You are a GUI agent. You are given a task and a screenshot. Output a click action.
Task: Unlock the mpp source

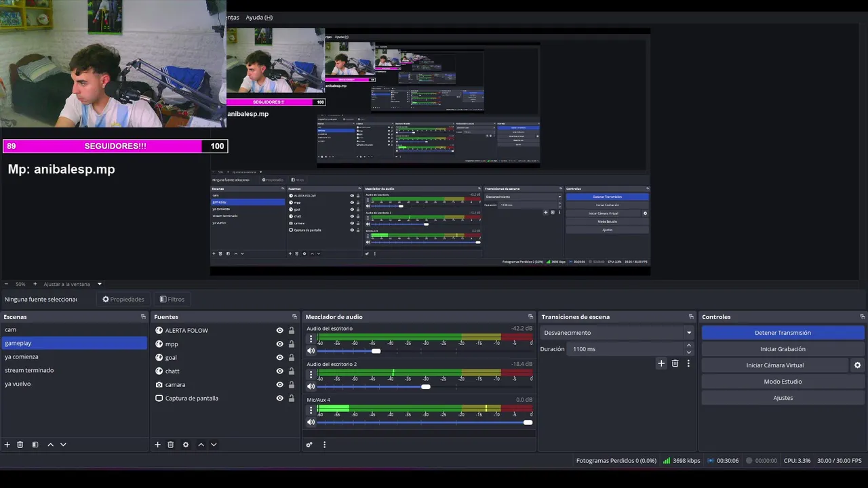click(x=292, y=344)
